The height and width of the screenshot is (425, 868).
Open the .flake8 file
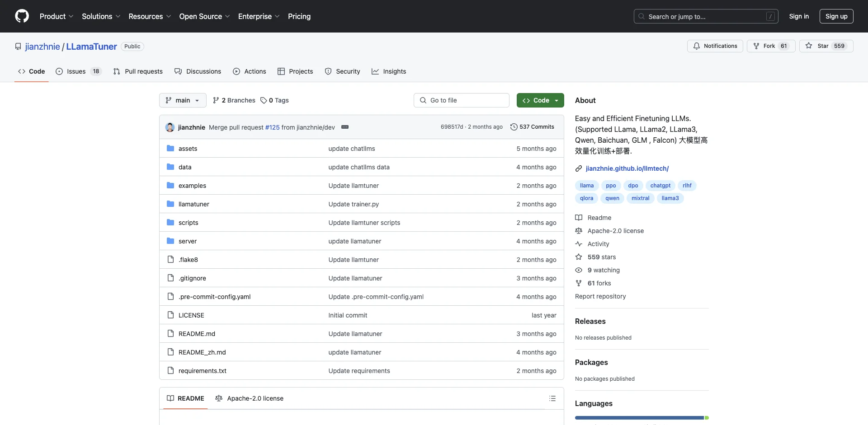click(188, 260)
